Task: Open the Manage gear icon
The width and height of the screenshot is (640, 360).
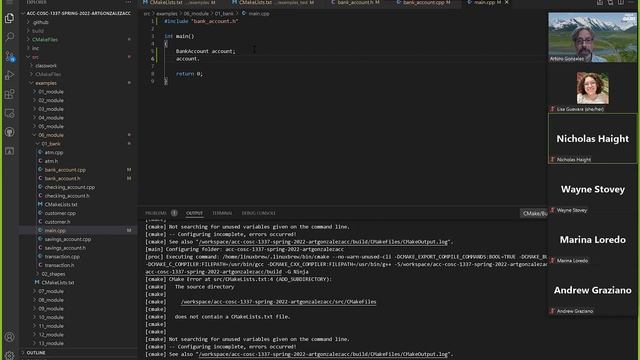Action: (9, 355)
